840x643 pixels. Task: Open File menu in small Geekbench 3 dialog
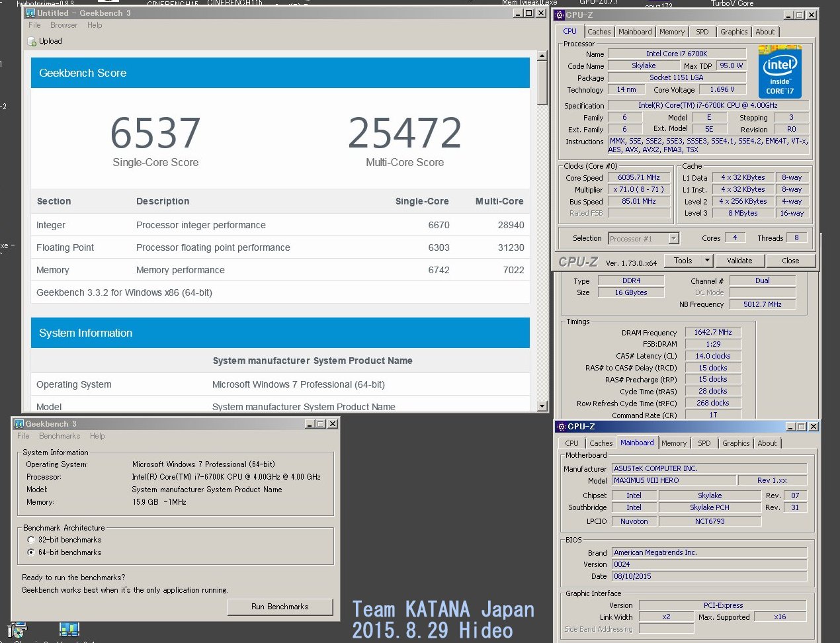click(x=23, y=436)
